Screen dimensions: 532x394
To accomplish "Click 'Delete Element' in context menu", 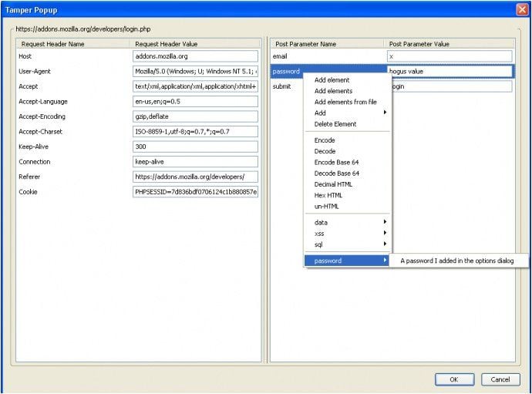I will coord(335,124).
